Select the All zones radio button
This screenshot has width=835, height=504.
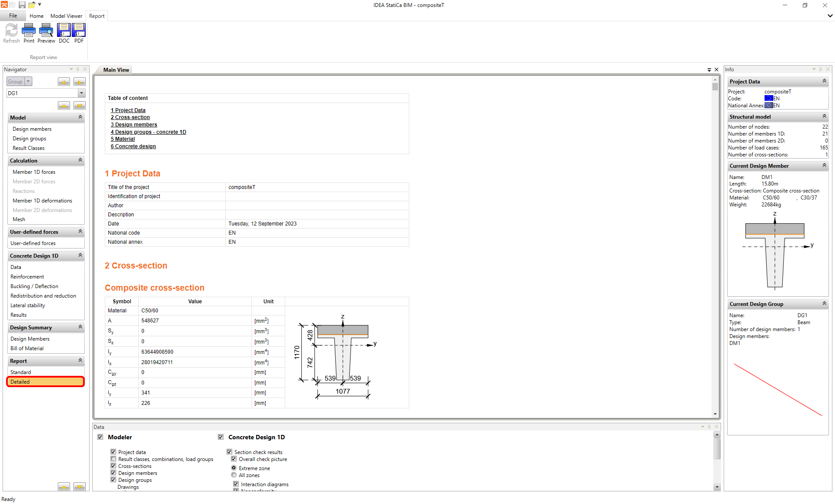tap(234, 475)
